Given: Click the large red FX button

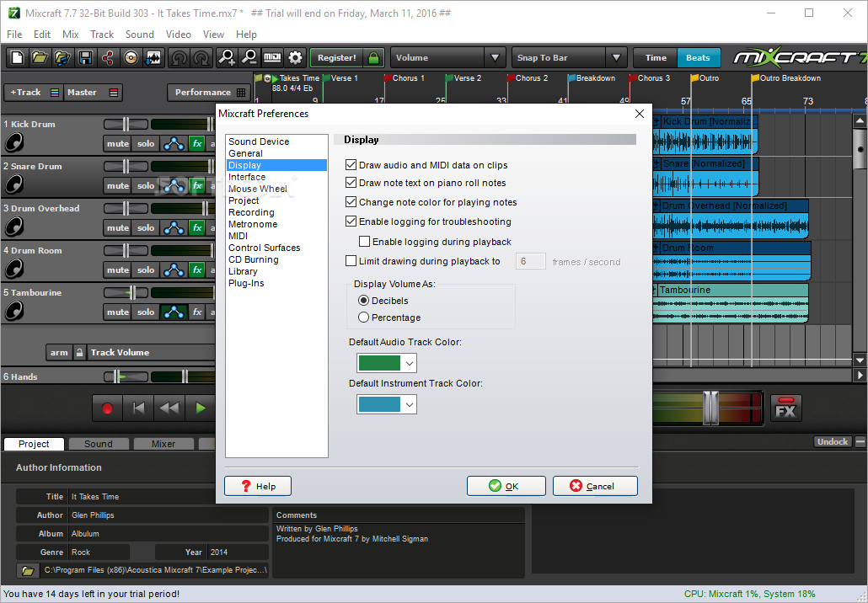Looking at the screenshot, I should [x=785, y=408].
